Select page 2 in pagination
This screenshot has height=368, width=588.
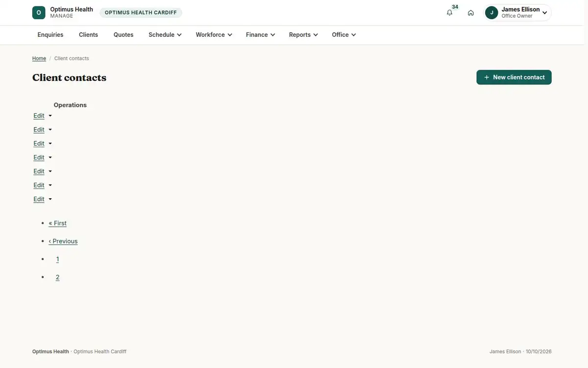(57, 277)
